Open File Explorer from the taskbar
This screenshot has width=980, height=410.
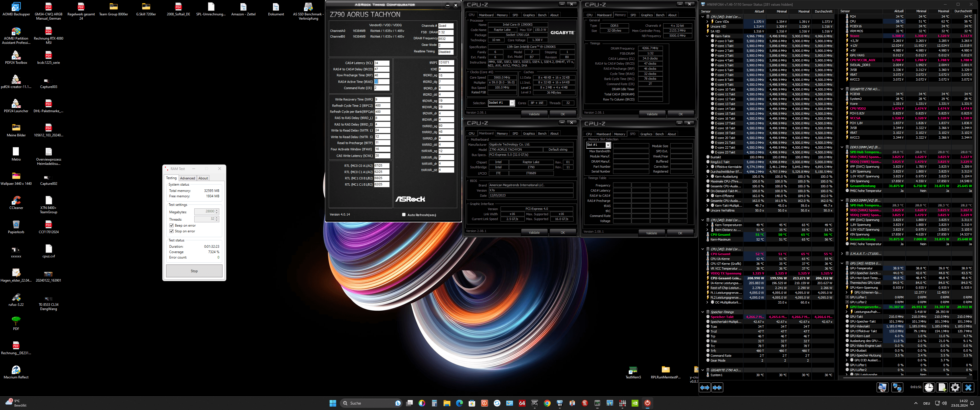447,403
